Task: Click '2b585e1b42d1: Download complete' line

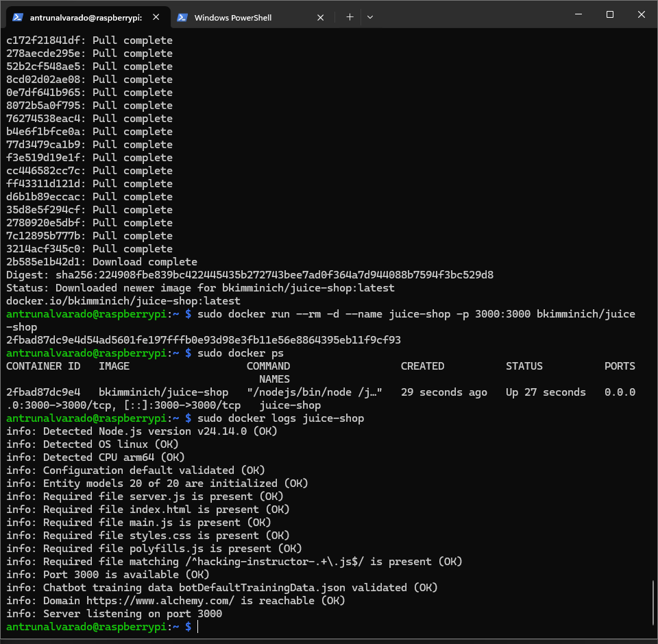Action: pyautogui.click(x=101, y=262)
